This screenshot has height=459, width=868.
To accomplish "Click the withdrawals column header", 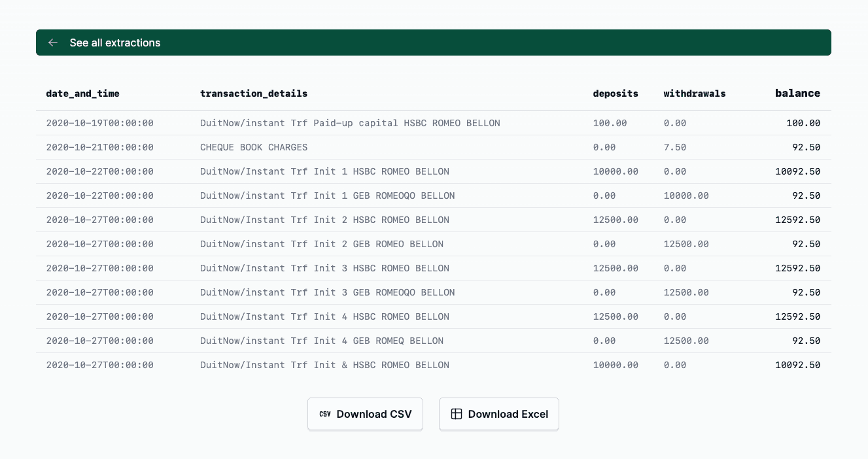I will [694, 93].
